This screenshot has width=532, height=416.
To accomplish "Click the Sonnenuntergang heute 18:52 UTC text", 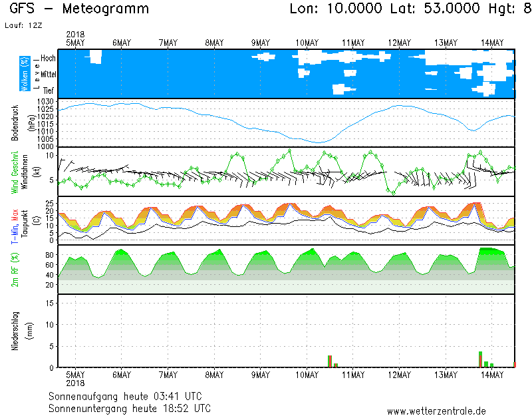I will click(x=130, y=407).
